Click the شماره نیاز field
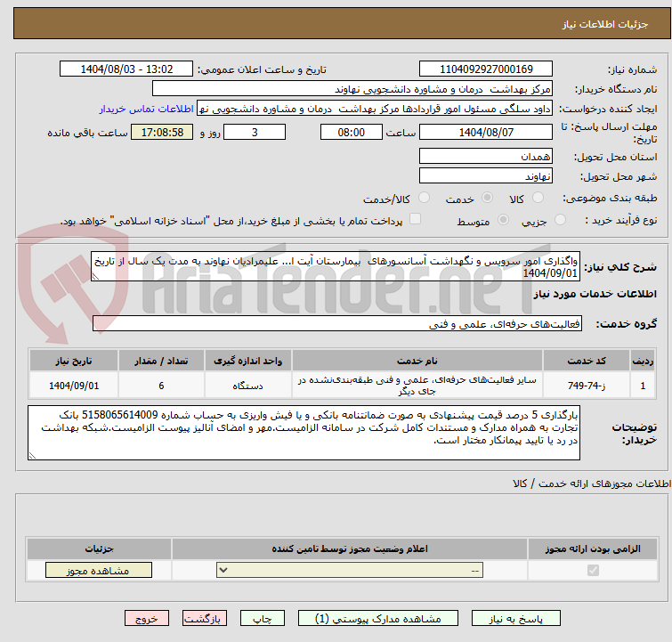This screenshot has height=642, width=672. point(485,69)
